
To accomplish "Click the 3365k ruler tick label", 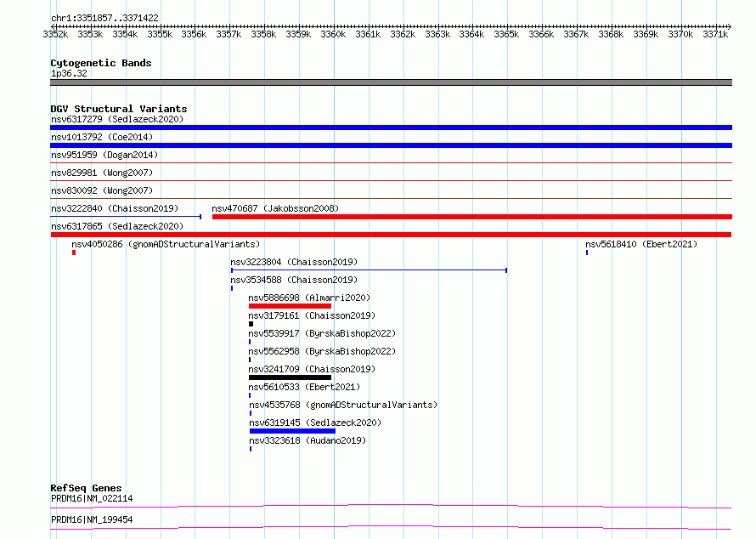I will click(x=506, y=34).
